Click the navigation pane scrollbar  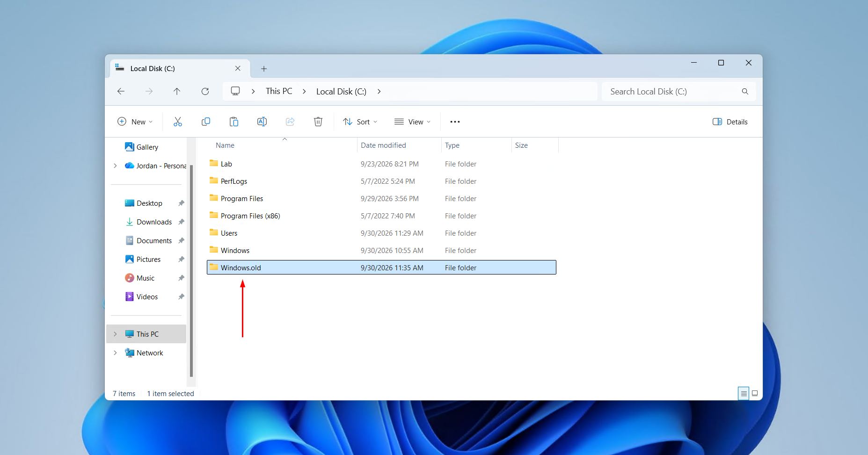click(x=191, y=270)
